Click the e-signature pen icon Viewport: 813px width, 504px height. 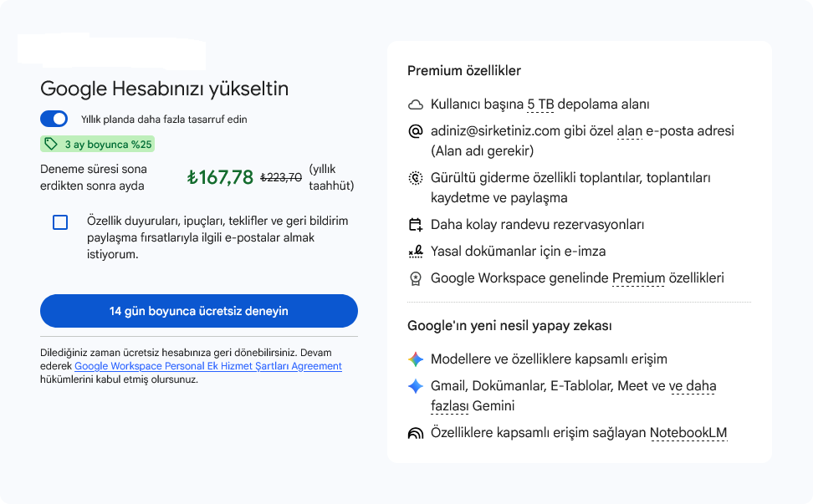pos(416,252)
